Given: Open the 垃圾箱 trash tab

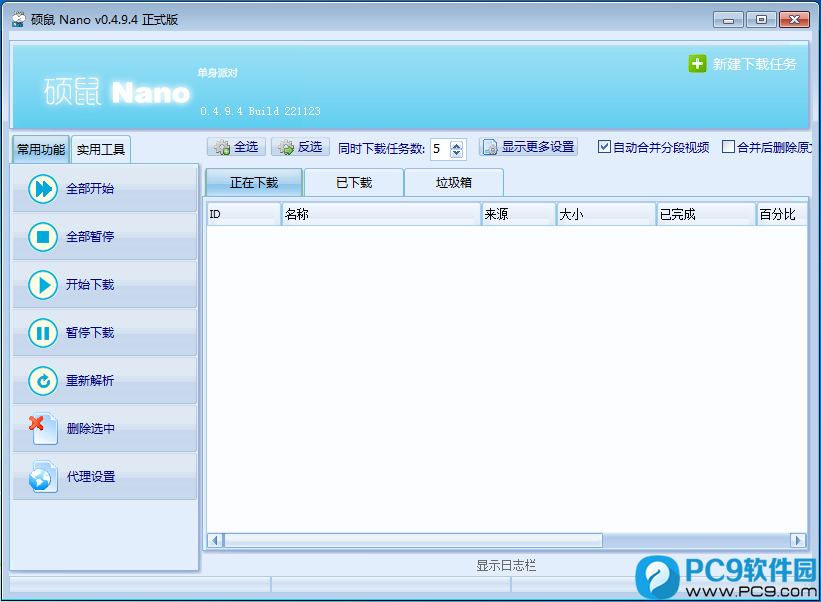Looking at the screenshot, I should tap(454, 183).
